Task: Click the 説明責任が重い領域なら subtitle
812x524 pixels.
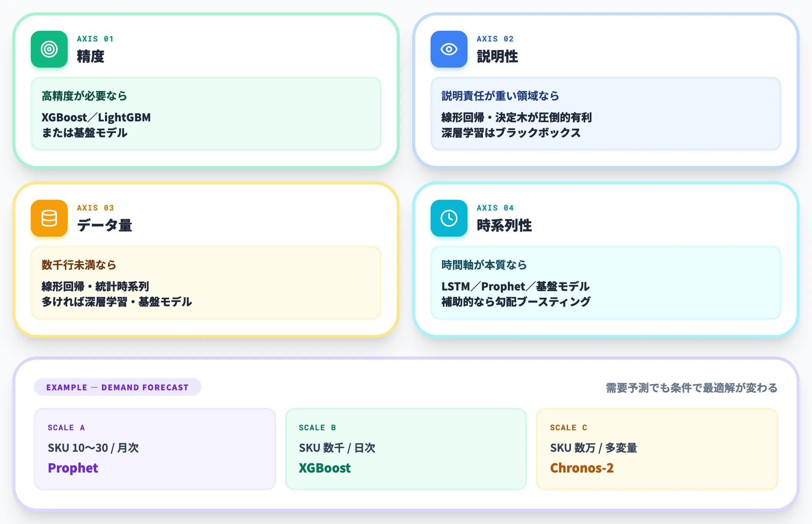Action: pos(500,96)
